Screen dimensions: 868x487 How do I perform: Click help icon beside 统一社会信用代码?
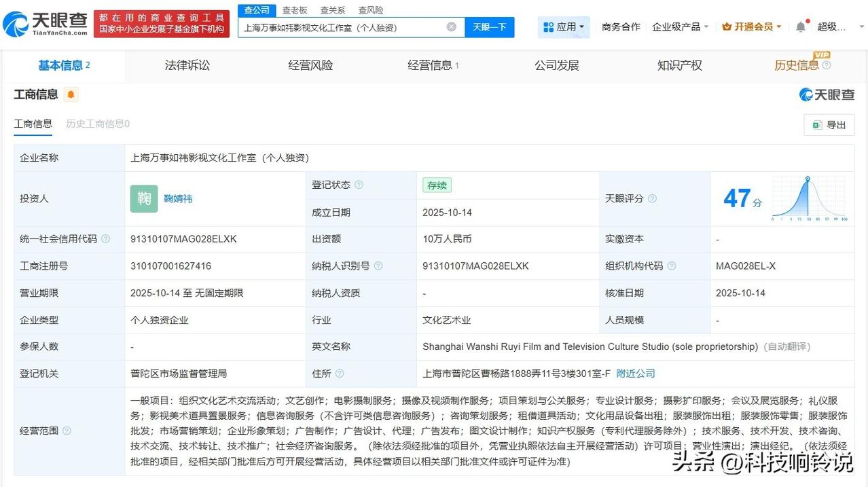point(105,239)
